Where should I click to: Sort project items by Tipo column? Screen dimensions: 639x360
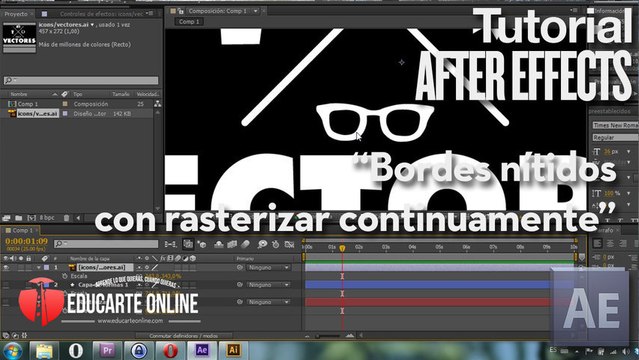(78, 94)
